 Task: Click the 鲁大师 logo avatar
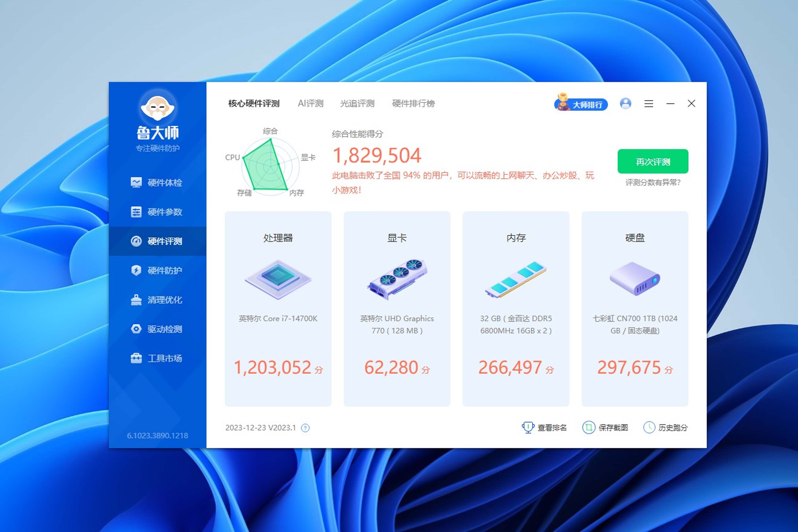click(157, 107)
